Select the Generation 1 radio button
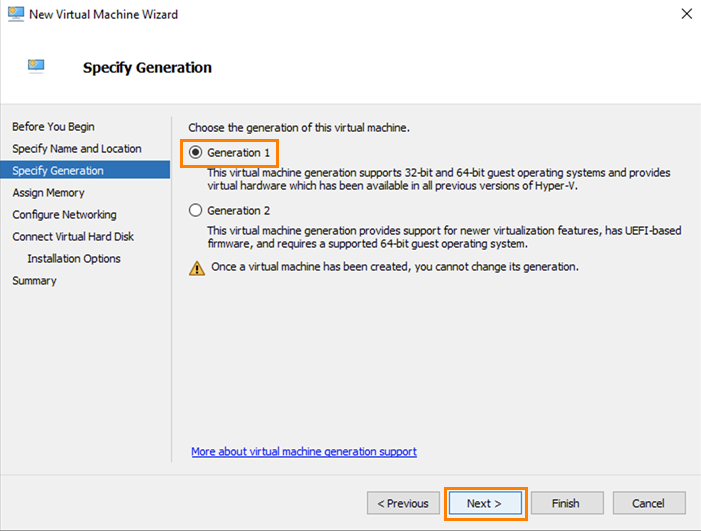This screenshot has width=701, height=531. coord(196,153)
